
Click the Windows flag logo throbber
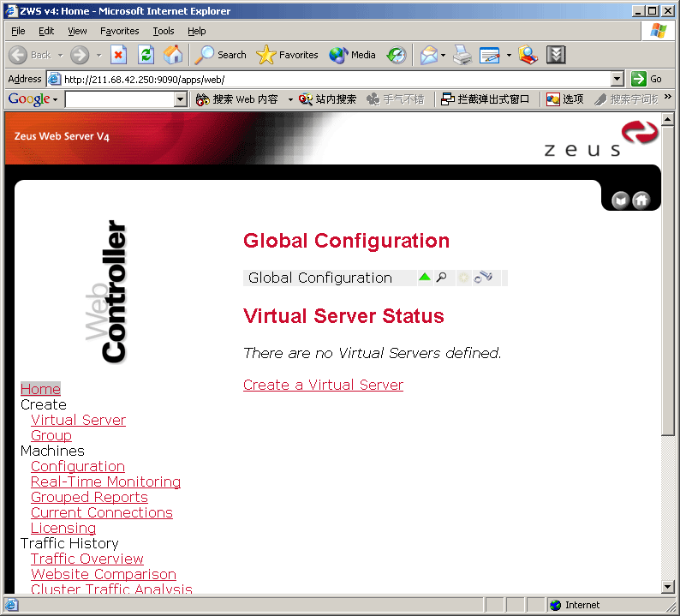point(658,31)
